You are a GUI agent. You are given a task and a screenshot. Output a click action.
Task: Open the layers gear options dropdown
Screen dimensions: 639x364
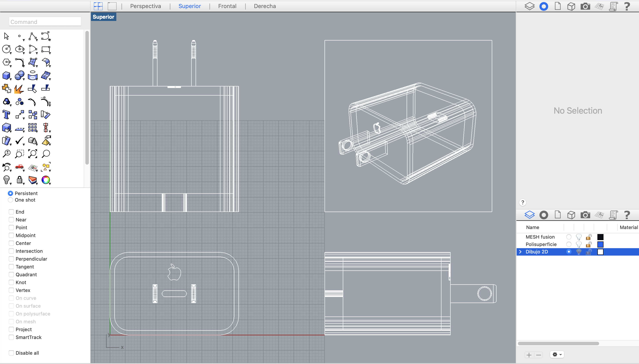[557, 354]
